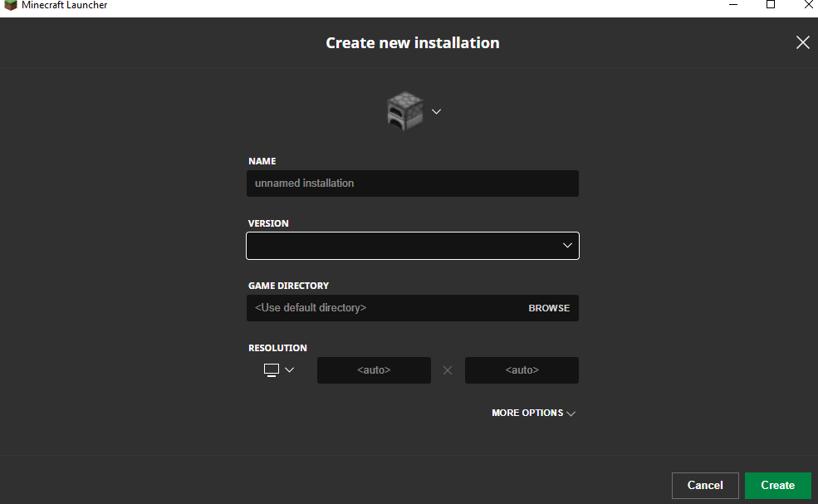Open the monitor resolution presets dropdown
Screen dimensions: 818x504
click(x=279, y=370)
